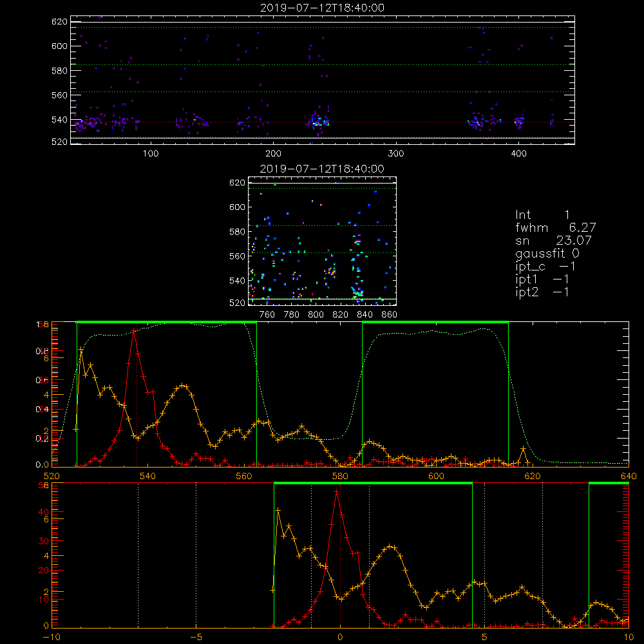Click y-axis label 600 on middle image

coord(237,207)
